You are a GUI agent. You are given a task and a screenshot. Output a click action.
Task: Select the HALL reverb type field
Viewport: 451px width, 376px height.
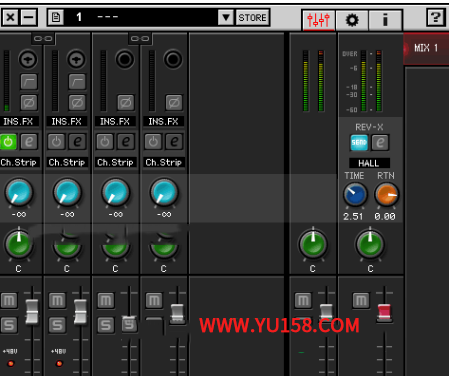369,163
